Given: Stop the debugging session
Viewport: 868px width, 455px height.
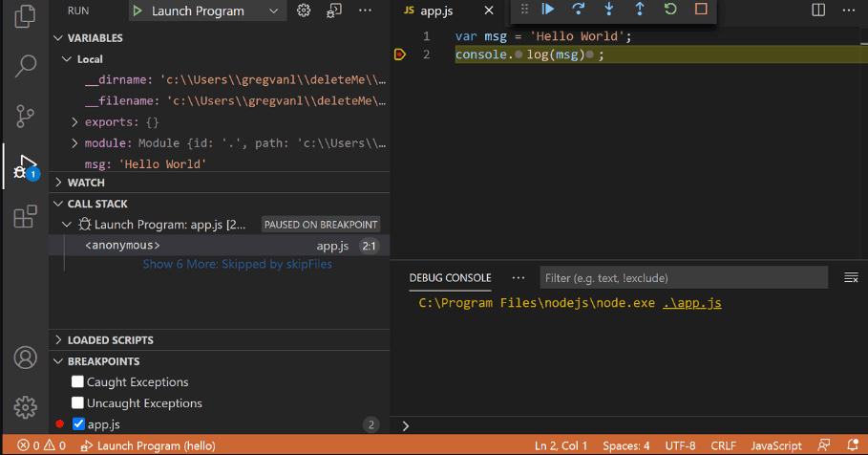Looking at the screenshot, I should point(701,10).
